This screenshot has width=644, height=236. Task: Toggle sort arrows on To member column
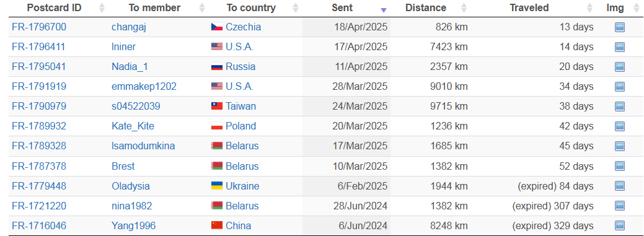(201, 8)
